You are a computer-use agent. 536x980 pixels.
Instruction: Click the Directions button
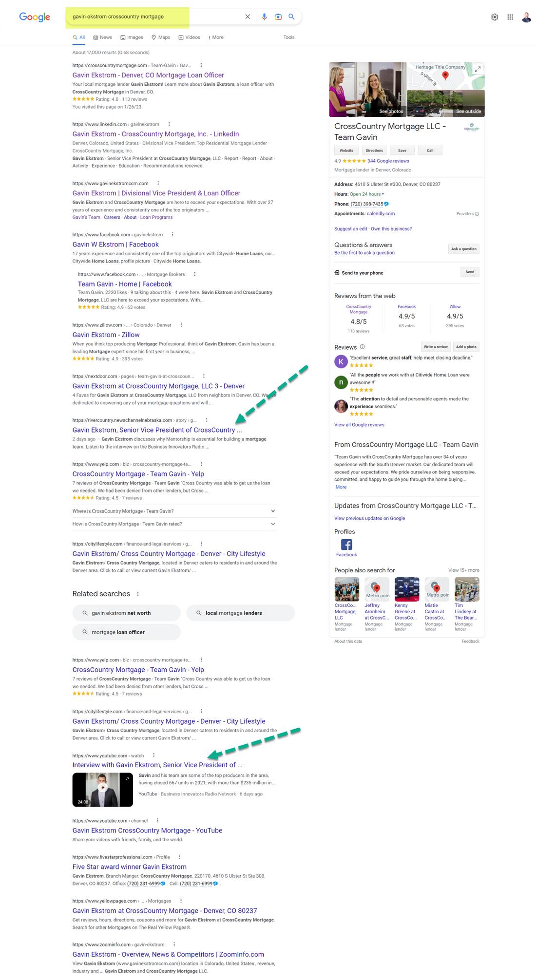374,151
